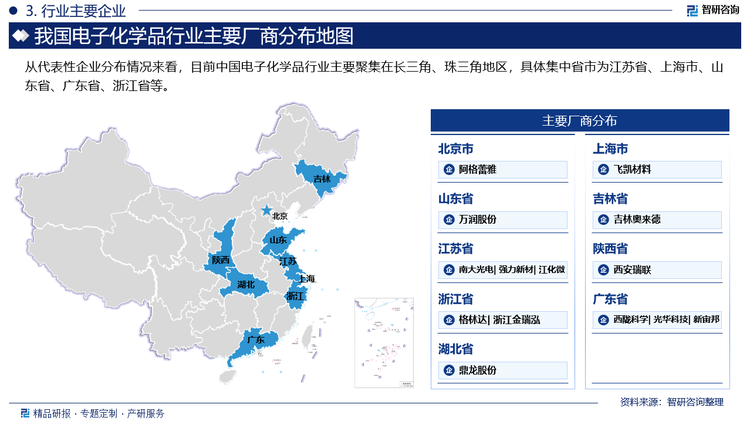
Task: Select company name 光华科技
Action: 671,320
